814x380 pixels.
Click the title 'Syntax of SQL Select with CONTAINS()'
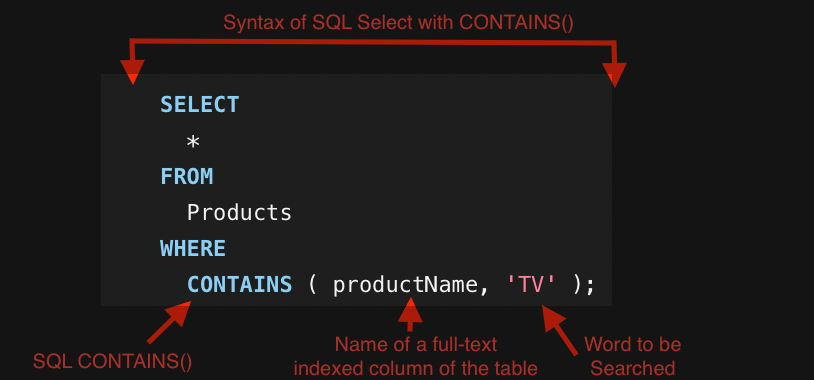coord(398,23)
